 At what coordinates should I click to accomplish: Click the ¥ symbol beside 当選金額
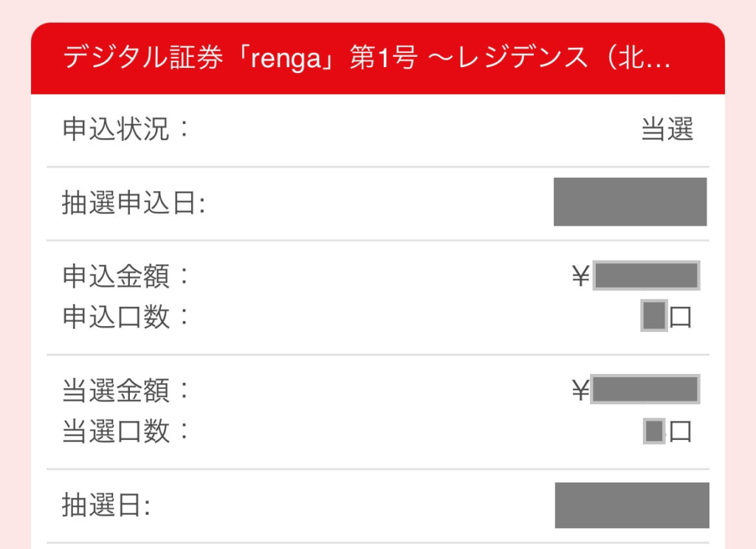(x=580, y=390)
